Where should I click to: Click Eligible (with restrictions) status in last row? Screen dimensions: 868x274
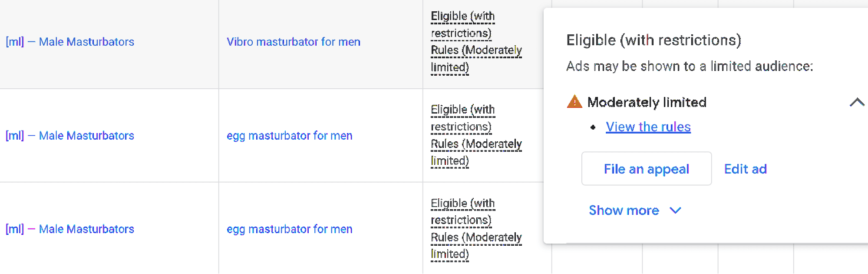(x=462, y=211)
